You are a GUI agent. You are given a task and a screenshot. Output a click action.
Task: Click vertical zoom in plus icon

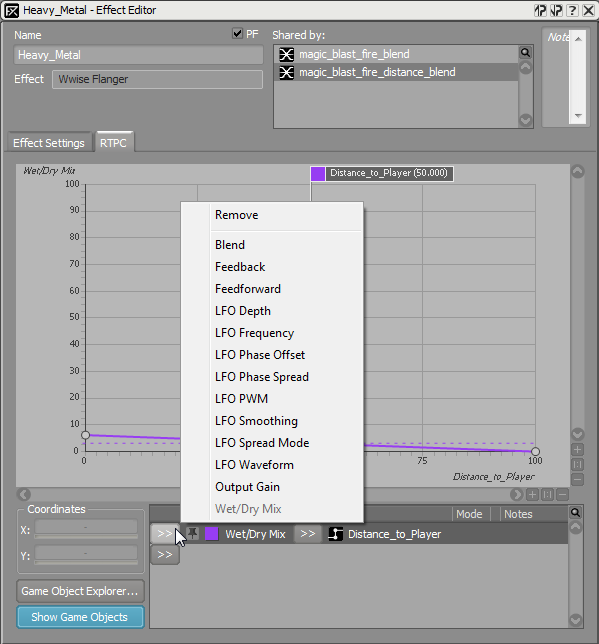tap(578, 450)
